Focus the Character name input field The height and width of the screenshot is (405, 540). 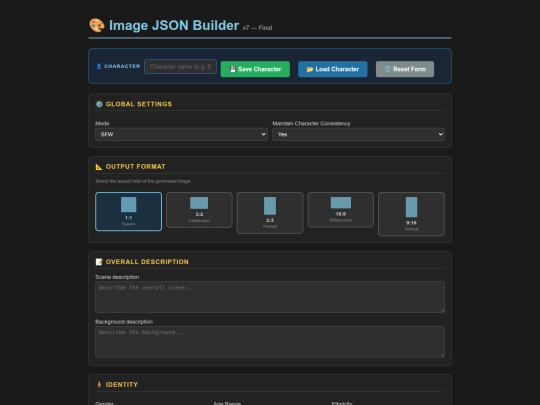[180, 66]
